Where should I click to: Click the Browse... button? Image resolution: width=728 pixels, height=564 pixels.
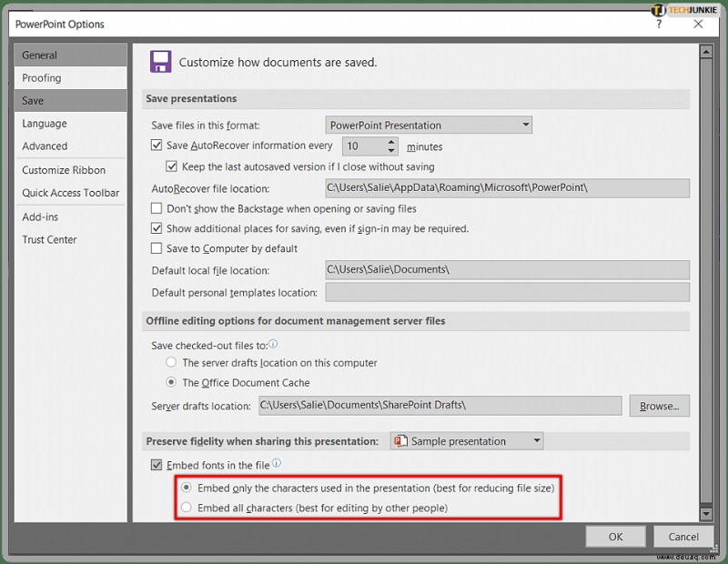659,406
